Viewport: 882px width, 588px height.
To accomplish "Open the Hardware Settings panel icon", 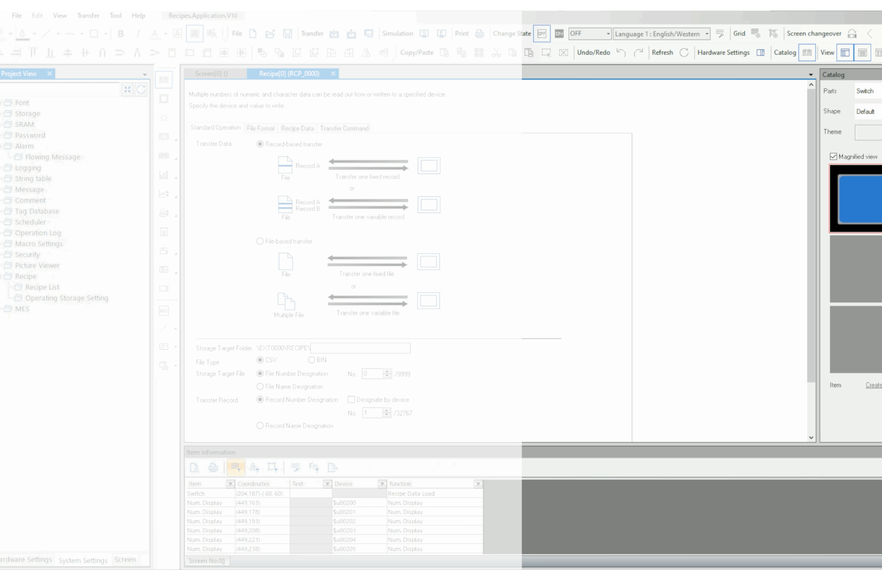I will pos(760,52).
